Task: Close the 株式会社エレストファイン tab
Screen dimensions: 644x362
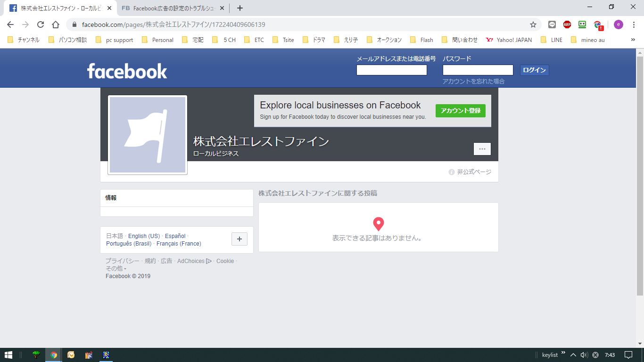Action: click(109, 8)
